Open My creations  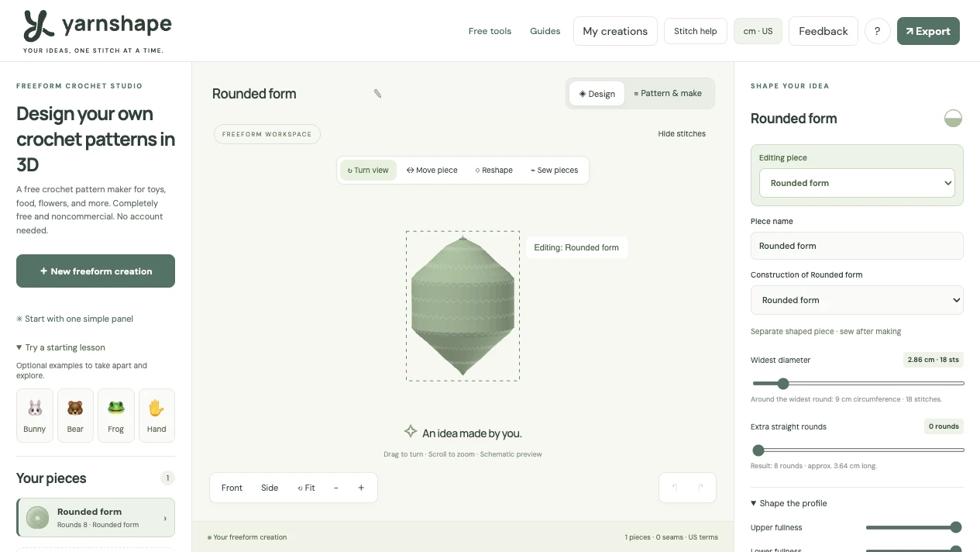(x=615, y=31)
